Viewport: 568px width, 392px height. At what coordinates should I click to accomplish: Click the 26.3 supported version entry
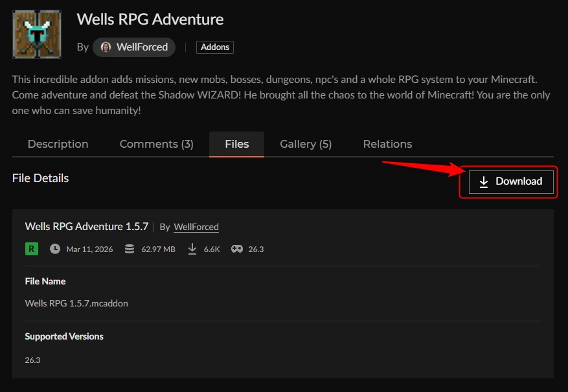pos(32,360)
